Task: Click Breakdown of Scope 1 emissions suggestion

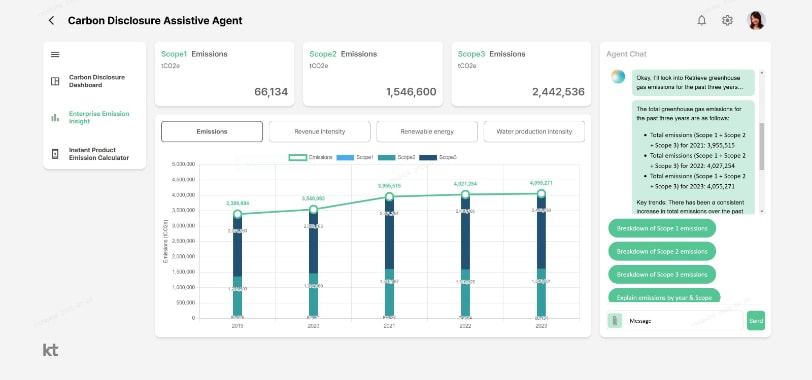Action: [x=662, y=228]
